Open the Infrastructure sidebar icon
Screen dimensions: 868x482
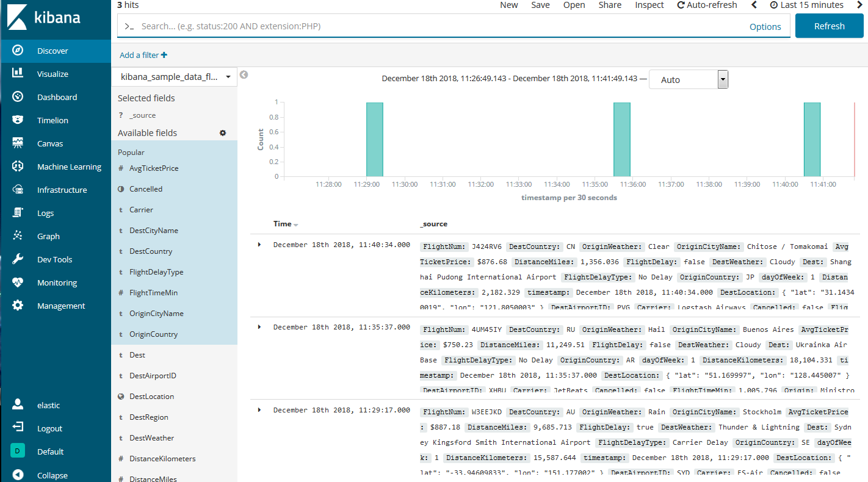tap(18, 190)
